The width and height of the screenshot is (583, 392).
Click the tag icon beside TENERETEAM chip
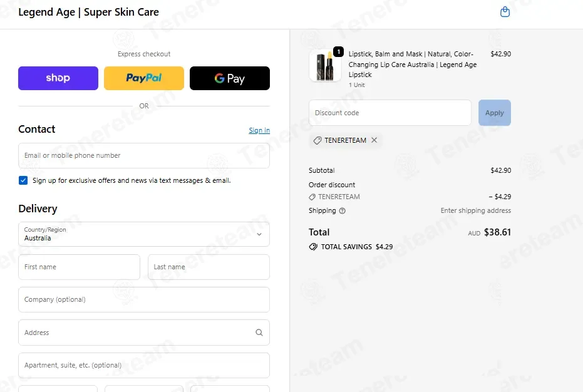(317, 140)
